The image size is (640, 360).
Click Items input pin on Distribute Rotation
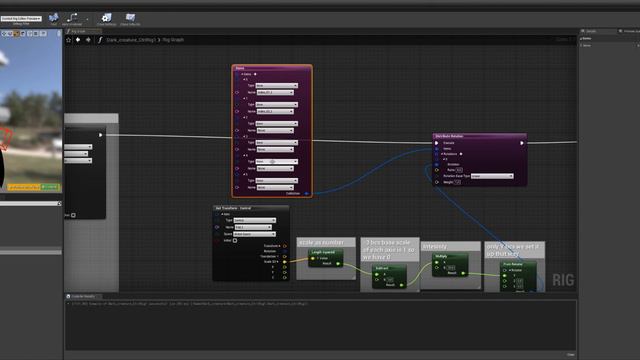pos(437,149)
